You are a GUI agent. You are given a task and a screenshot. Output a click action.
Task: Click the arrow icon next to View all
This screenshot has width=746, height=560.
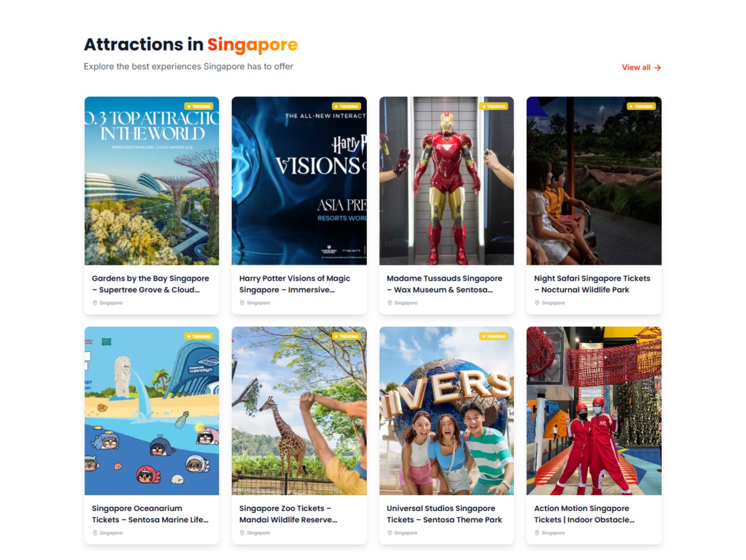(x=657, y=68)
